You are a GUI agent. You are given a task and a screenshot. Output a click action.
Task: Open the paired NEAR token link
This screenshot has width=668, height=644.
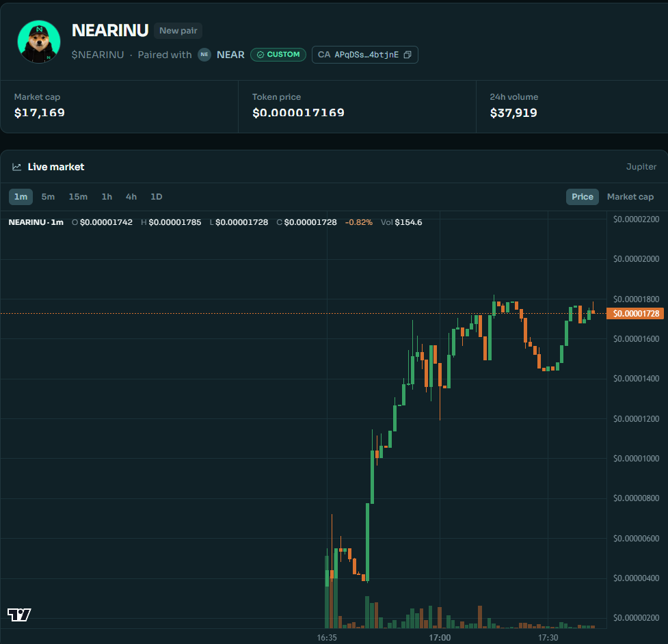tap(230, 55)
